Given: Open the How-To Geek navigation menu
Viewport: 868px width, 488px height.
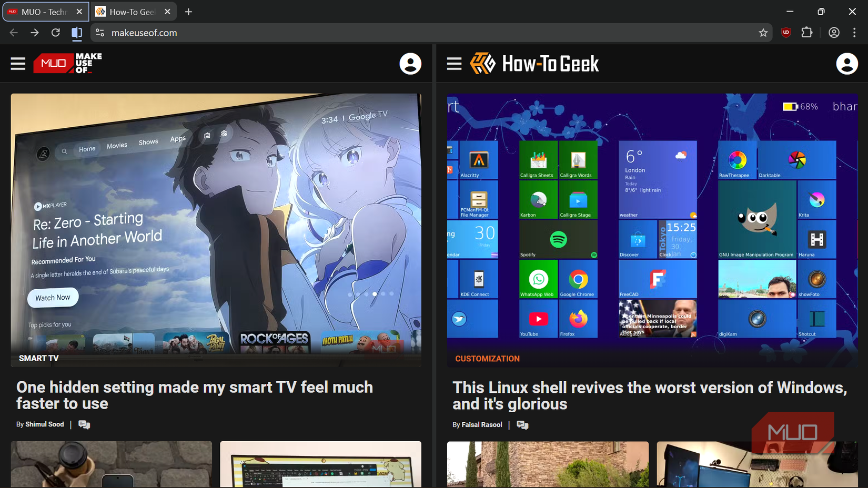Looking at the screenshot, I should 453,63.
